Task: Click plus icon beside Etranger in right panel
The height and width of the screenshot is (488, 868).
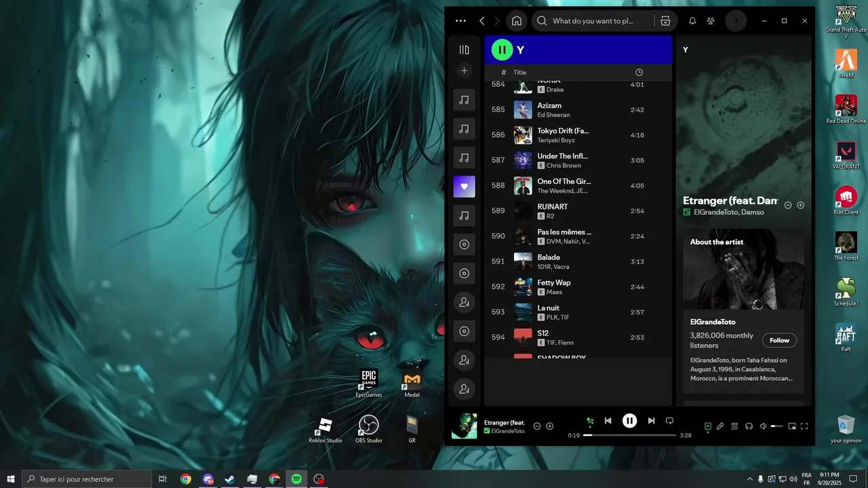Action: 800,205
